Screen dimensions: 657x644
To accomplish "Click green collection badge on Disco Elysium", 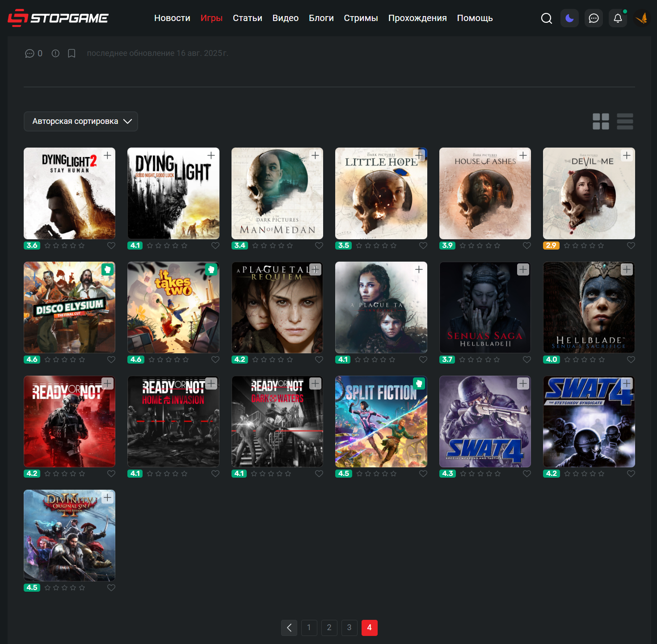I will pyautogui.click(x=107, y=269).
